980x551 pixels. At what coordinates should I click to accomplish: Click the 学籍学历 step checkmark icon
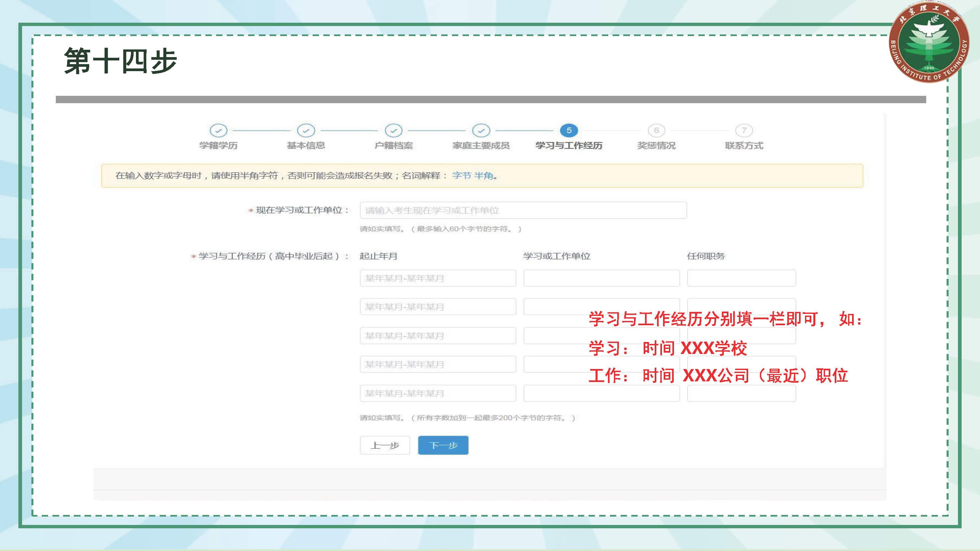tap(218, 131)
